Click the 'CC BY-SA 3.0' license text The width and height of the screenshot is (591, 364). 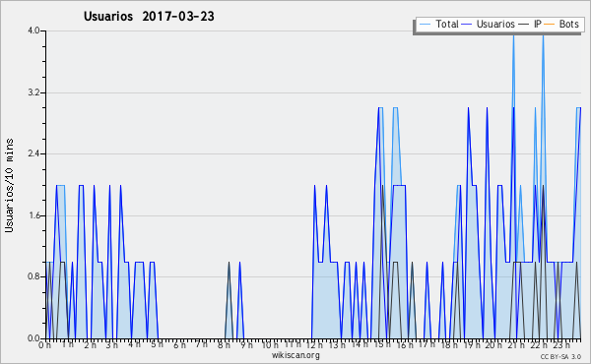[x=560, y=357]
